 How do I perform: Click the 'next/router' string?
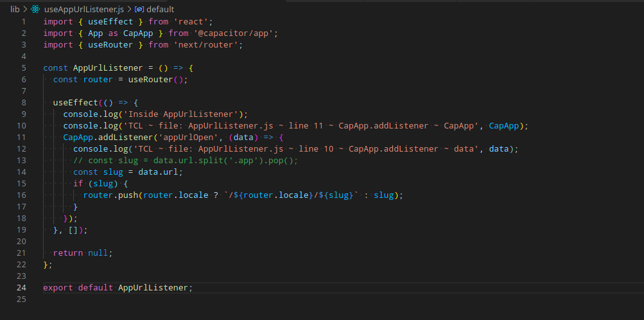tap(206, 44)
